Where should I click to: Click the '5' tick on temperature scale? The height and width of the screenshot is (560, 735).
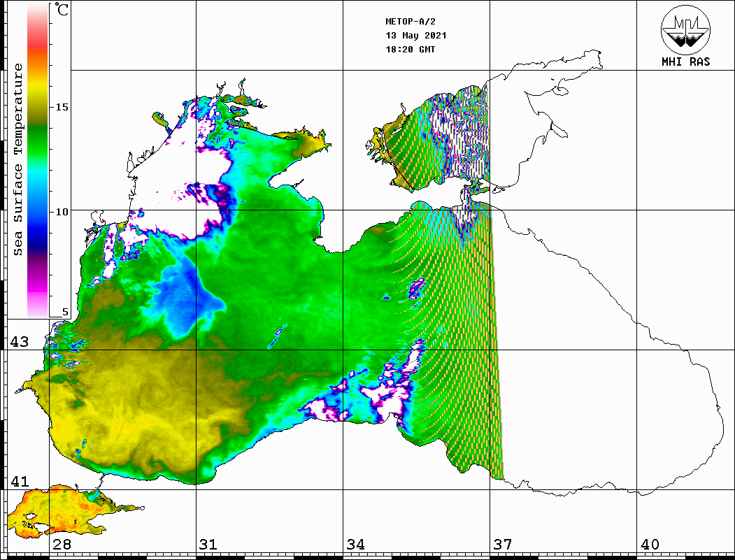(x=65, y=312)
